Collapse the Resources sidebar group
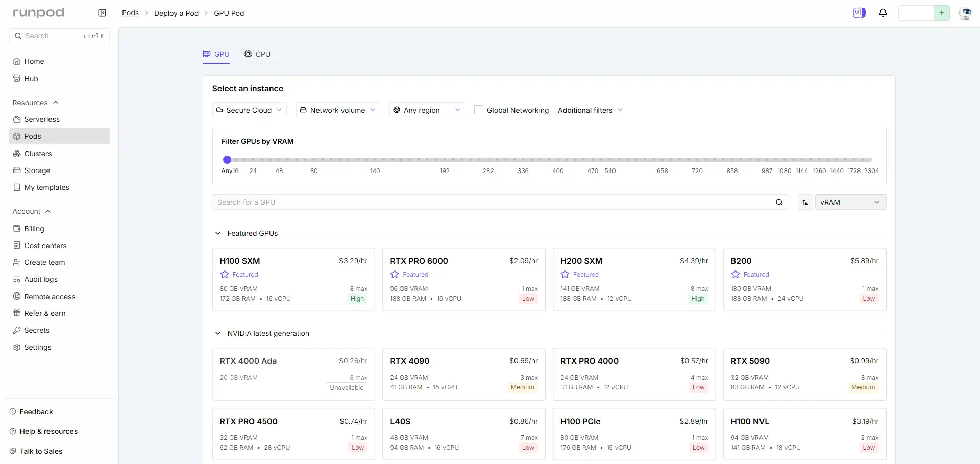Image resolution: width=980 pixels, height=464 pixels. pos(56,103)
